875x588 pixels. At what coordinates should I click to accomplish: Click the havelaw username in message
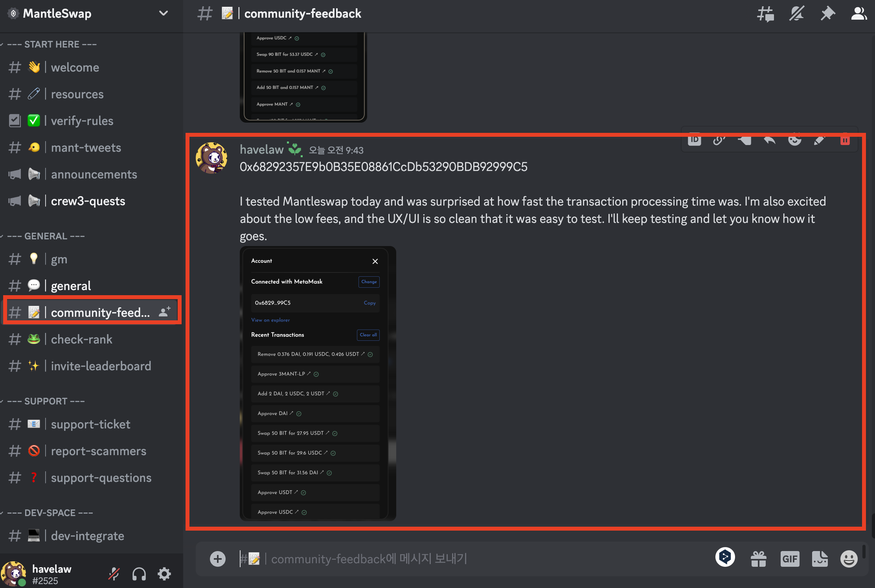coord(261,149)
